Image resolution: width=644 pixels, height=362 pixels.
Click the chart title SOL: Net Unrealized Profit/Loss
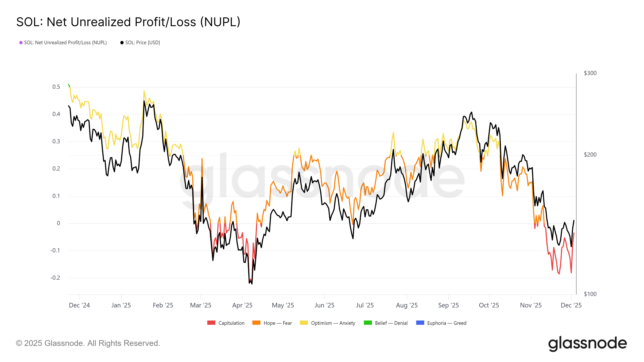128,22
